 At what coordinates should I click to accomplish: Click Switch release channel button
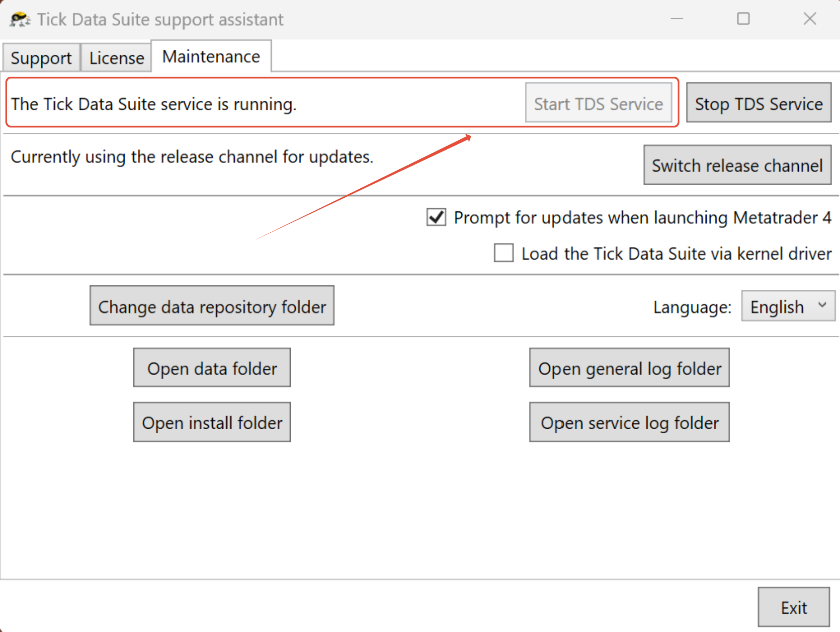(x=737, y=165)
